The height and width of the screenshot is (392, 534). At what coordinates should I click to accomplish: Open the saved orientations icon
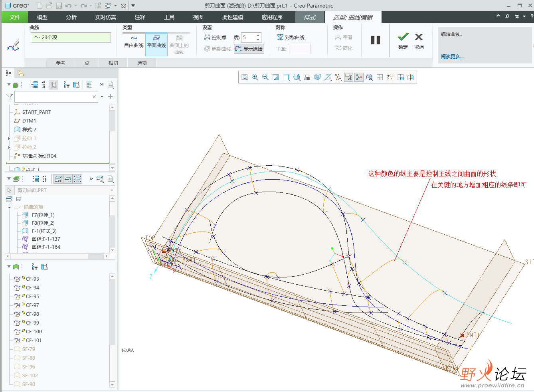[x=297, y=77]
